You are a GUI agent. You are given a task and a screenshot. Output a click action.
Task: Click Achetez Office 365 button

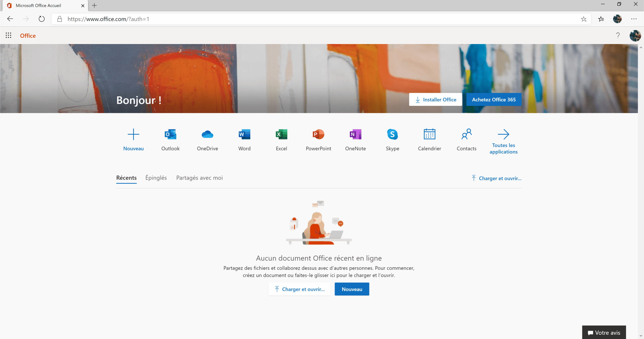[x=494, y=99]
